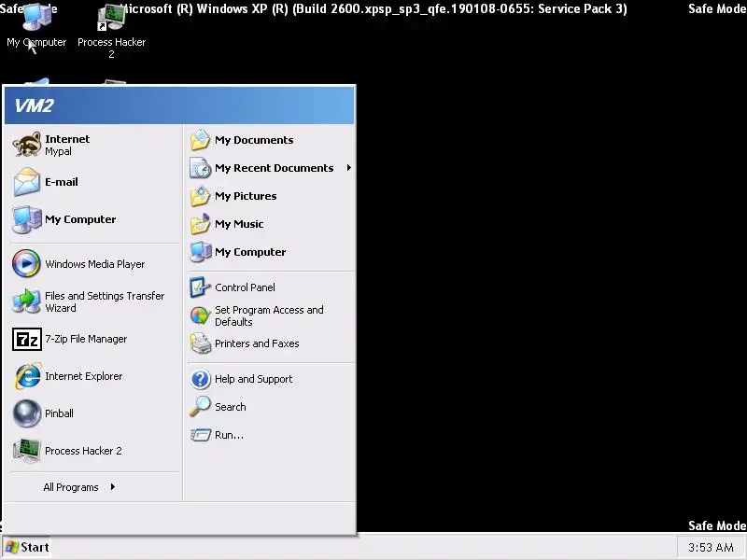
Task: Click the Internet Mypal label
Action: click(67, 145)
